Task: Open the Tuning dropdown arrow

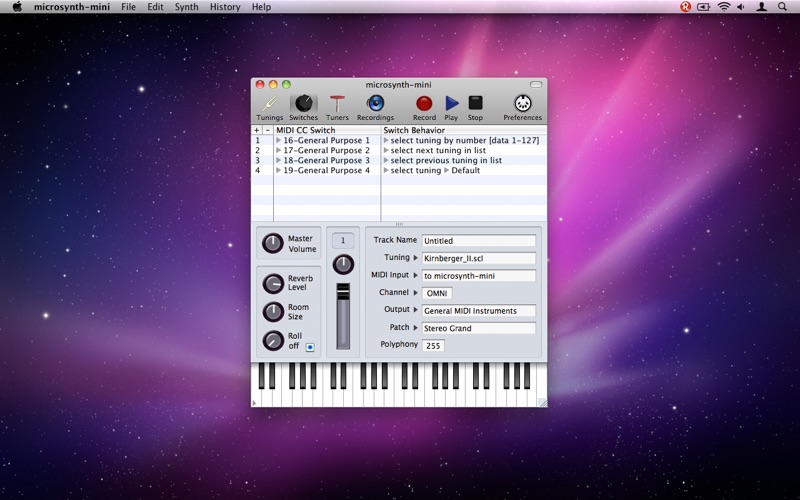Action: tap(415, 258)
